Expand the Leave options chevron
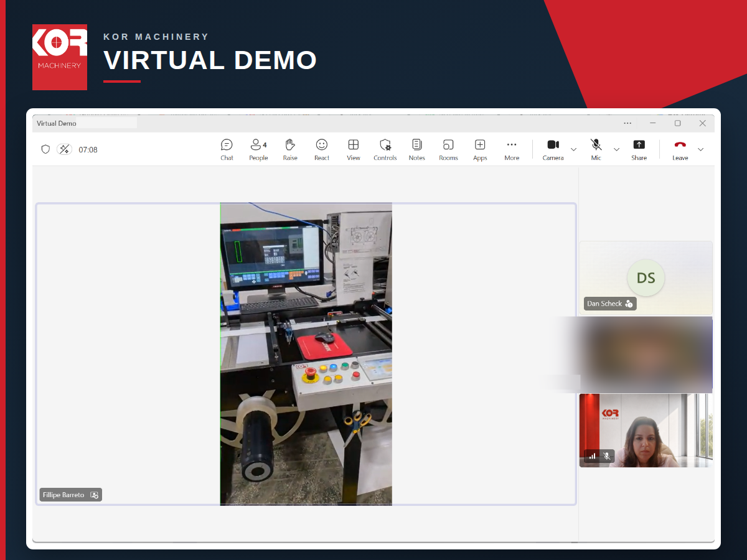Viewport: 747px width, 560px height. point(701,149)
